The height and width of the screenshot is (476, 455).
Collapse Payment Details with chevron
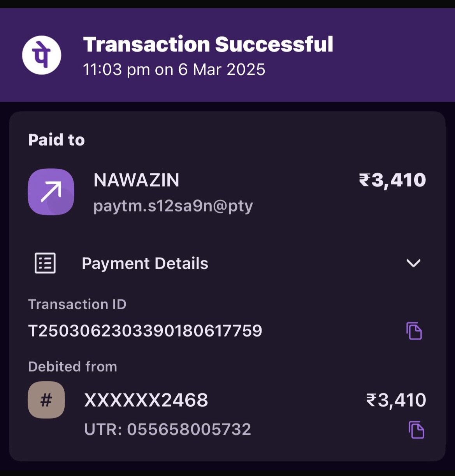(x=413, y=263)
